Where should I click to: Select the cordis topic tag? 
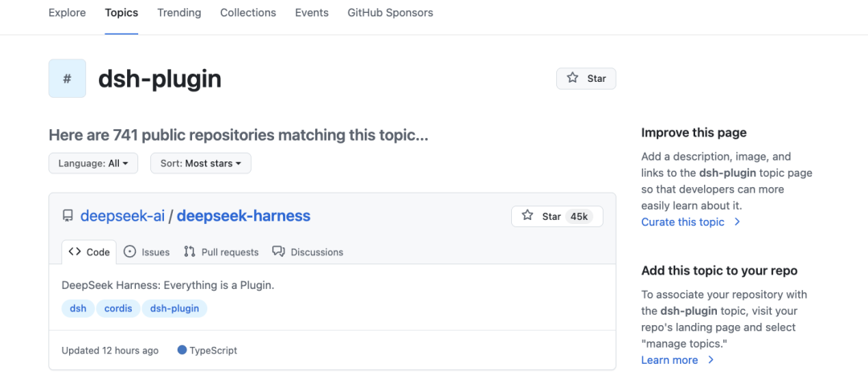(x=118, y=308)
